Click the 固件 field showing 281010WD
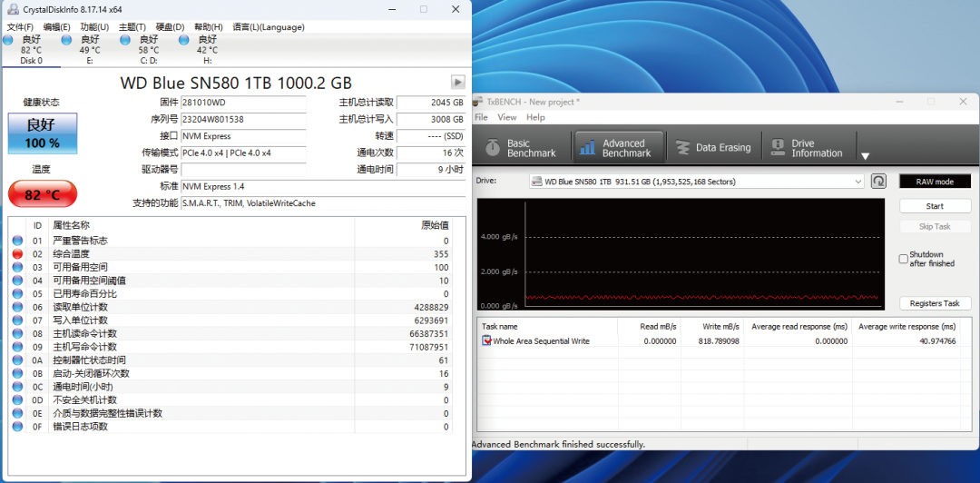Image resolution: width=980 pixels, height=483 pixels. tap(243, 102)
